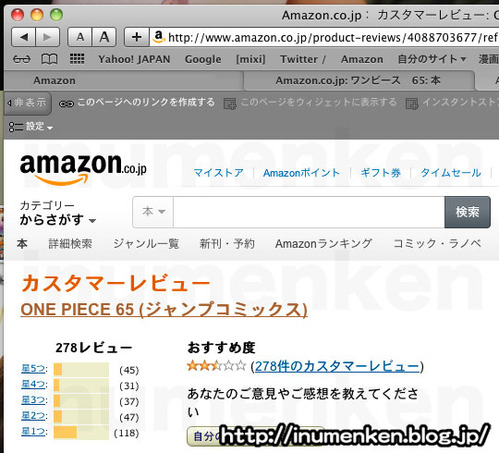Screen dimensions: 499x453
Task: Switch to ワンピース 65: 本 tab
Action: coord(359,80)
